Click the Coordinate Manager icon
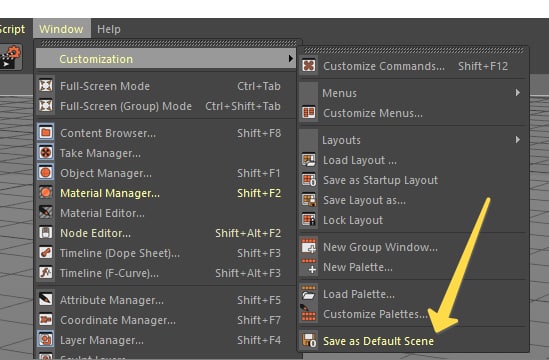Screen dimensions: 549x360 [46, 319]
